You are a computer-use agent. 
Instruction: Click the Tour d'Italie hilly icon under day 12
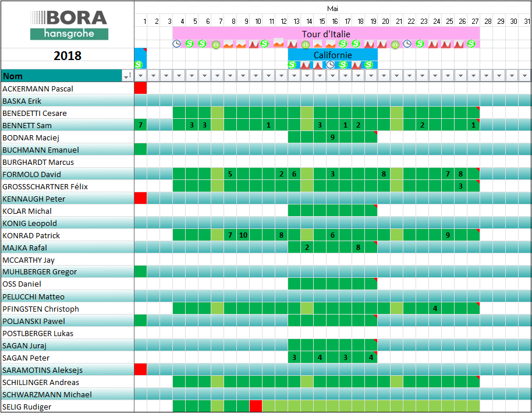279,43
